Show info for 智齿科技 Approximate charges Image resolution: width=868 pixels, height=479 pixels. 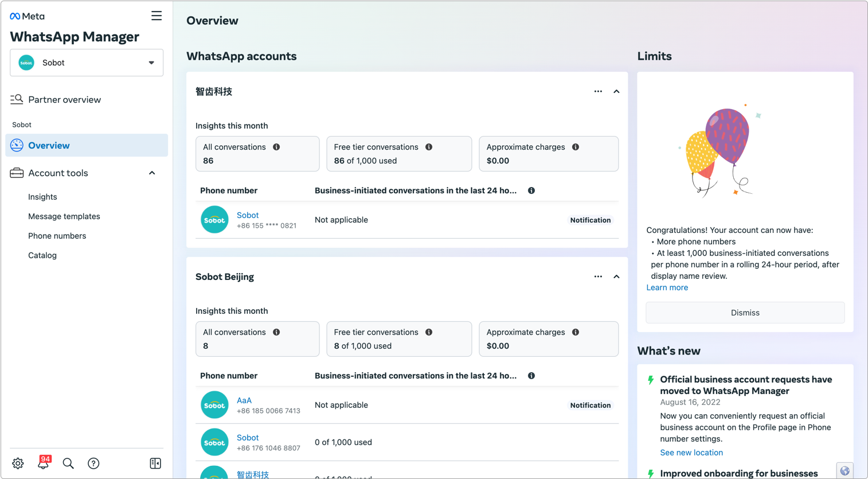click(576, 147)
